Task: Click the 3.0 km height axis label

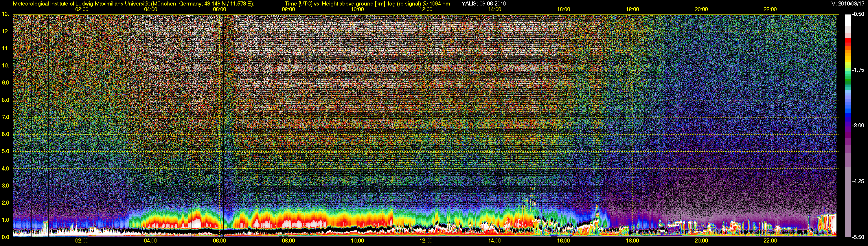Action: 5,185
